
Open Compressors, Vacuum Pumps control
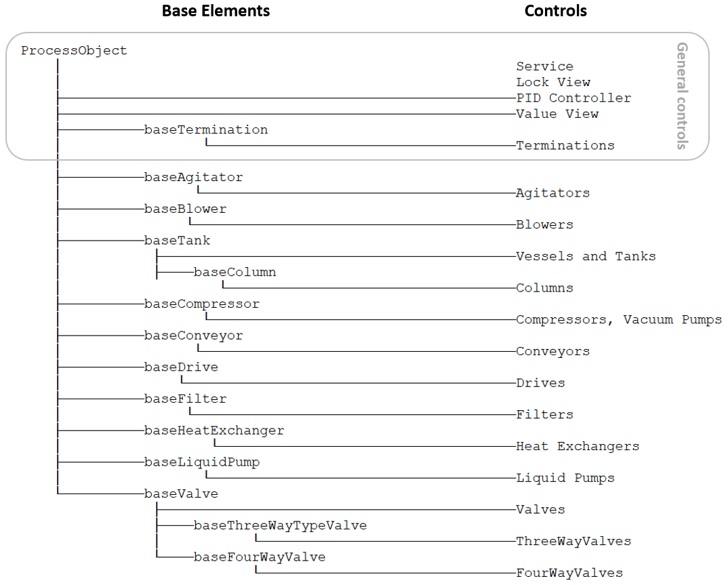(619, 320)
